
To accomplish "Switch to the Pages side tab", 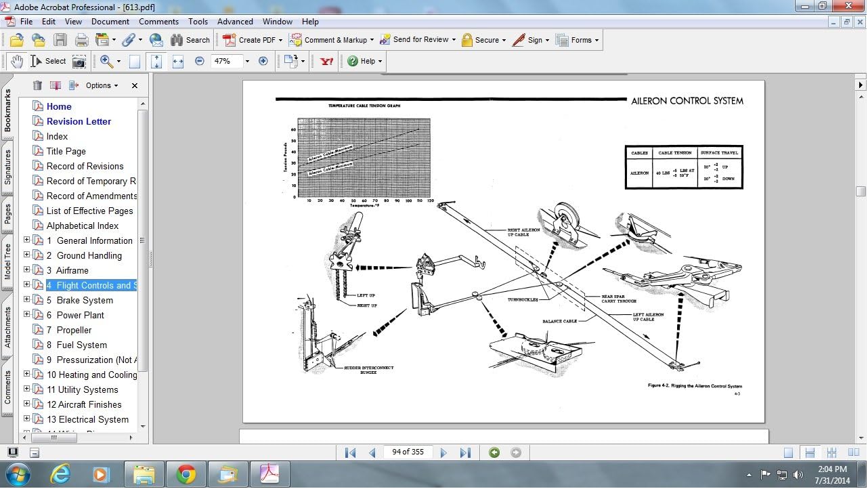I will (x=7, y=214).
